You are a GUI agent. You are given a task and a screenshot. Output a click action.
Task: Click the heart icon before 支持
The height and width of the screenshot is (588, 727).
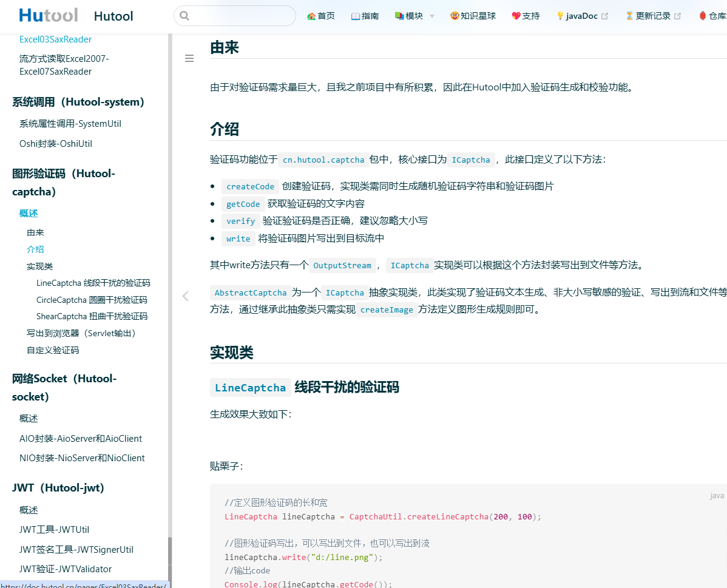click(x=516, y=16)
